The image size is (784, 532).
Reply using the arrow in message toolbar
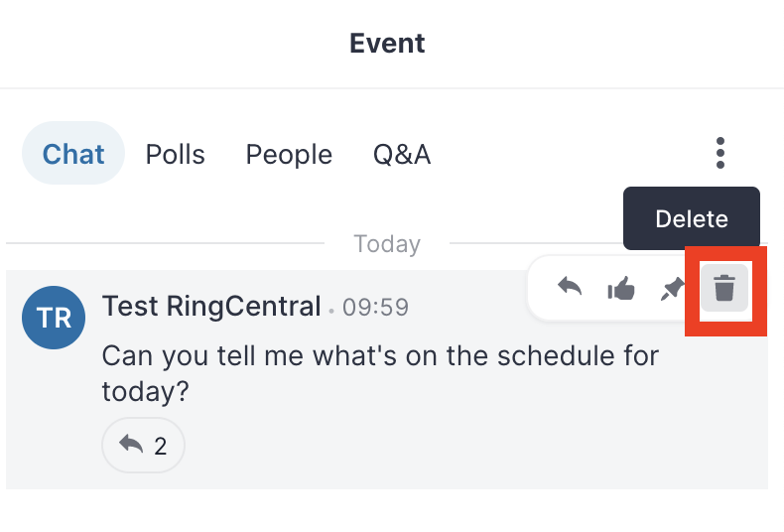pyautogui.click(x=570, y=287)
